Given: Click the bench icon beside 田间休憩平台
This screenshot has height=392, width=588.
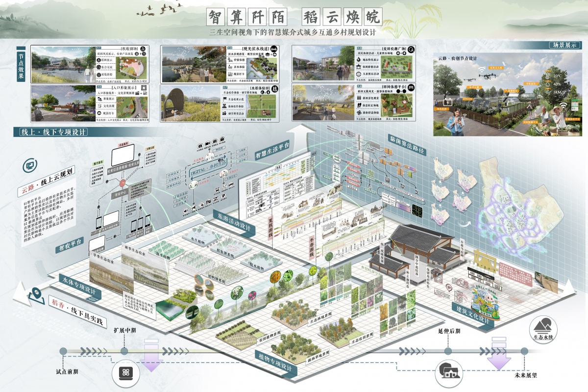Looking at the screenshot, I should [x=412, y=87].
